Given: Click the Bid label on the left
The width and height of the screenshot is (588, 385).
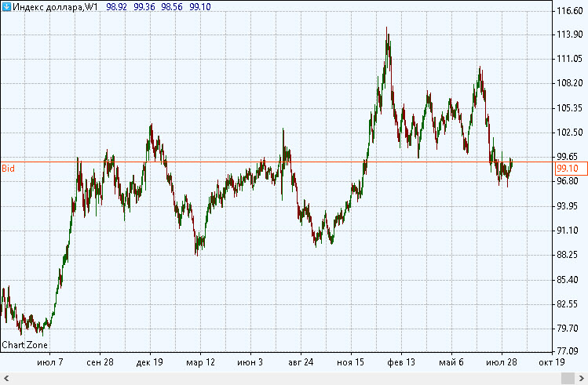Looking at the screenshot, I should pos(8,169).
